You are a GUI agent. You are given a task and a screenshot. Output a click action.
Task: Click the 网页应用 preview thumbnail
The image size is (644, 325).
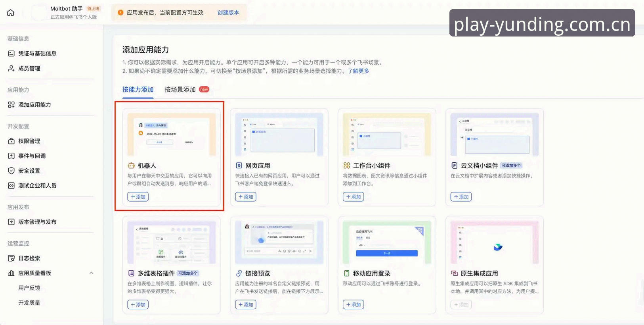pyautogui.click(x=279, y=135)
